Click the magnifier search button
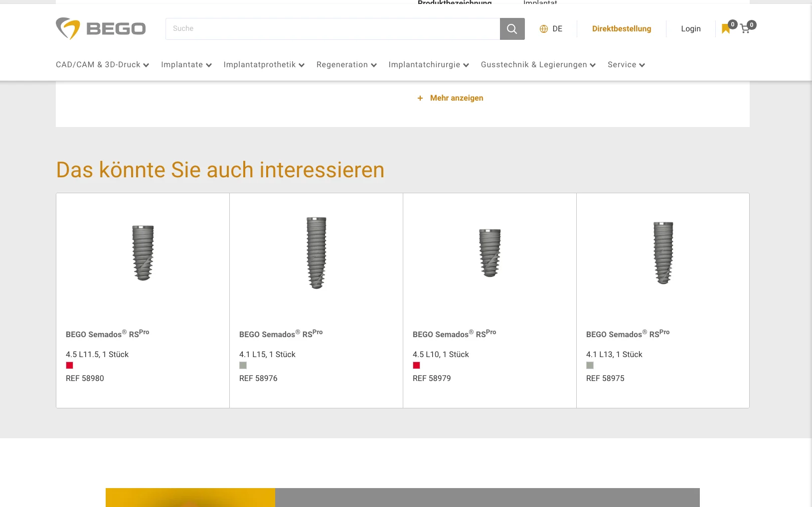The width and height of the screenshot is (812, 507). point(512,29)
